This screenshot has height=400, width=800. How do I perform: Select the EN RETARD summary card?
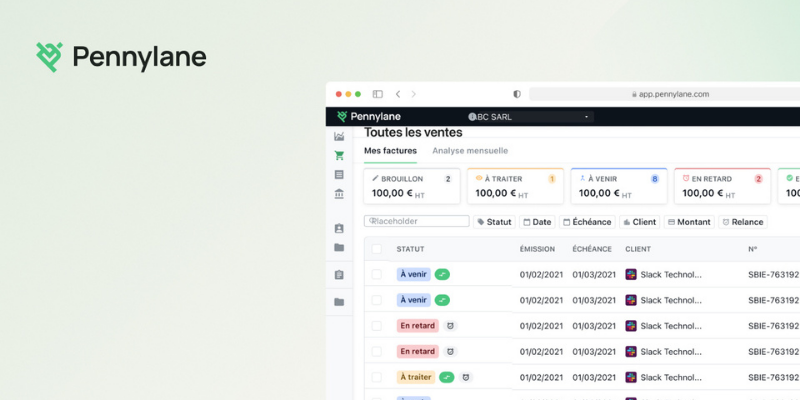click(722, 186)
